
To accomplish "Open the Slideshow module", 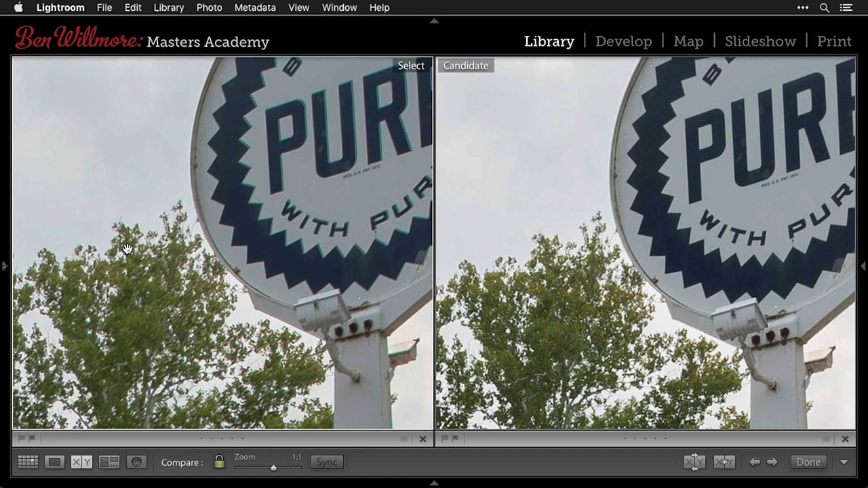I will 760,41.
